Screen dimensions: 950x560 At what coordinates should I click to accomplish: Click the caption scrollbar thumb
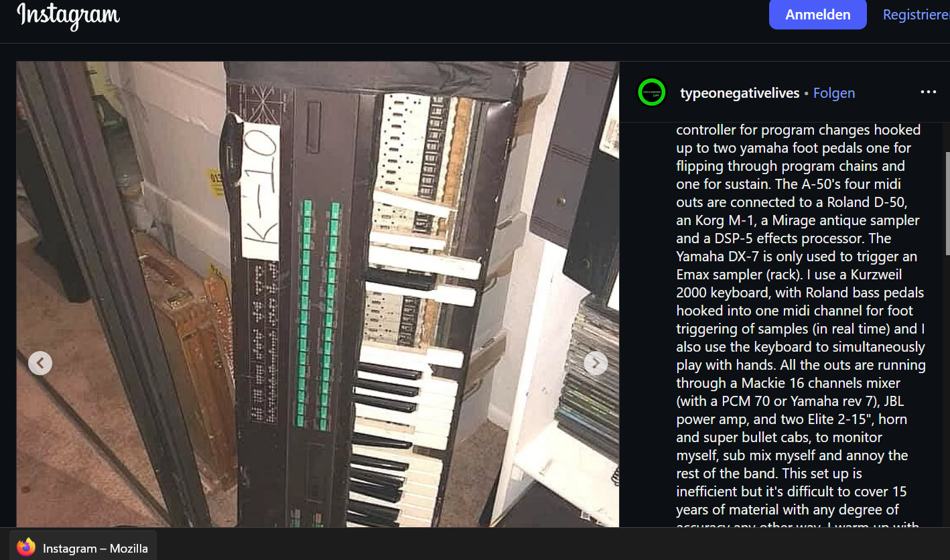[x=947, y=203]
